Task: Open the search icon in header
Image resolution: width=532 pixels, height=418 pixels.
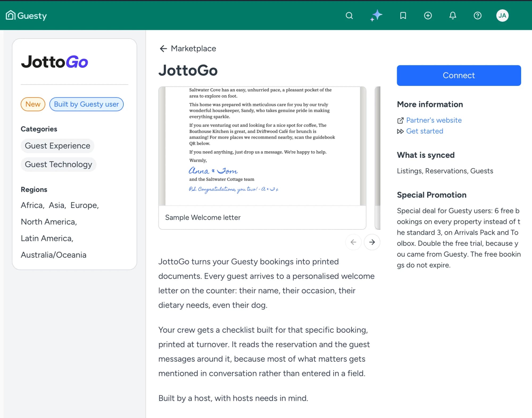Action: click(349, 16)
